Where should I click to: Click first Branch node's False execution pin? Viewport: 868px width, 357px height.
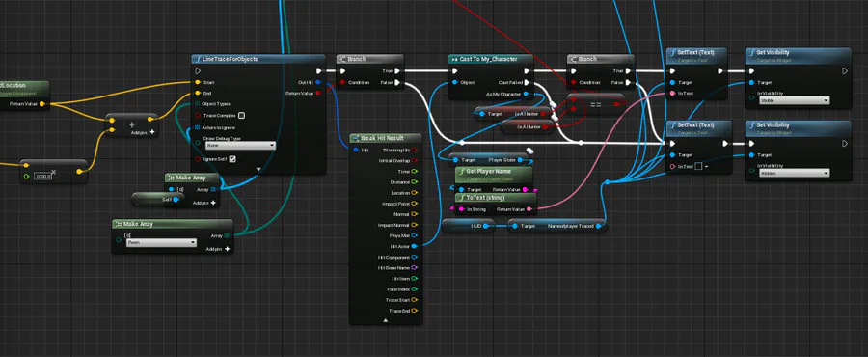coord(398,82)
